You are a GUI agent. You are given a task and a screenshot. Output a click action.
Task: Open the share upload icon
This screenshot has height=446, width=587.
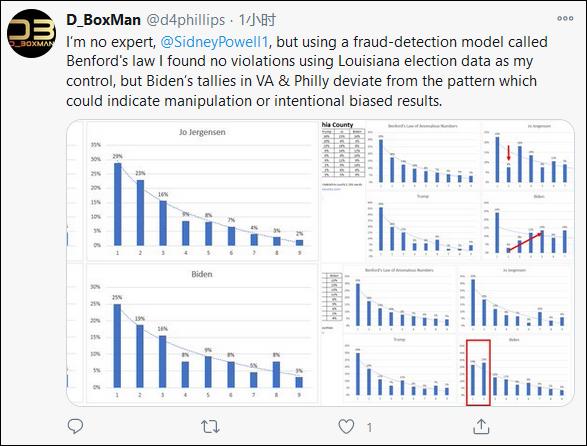(481, 426)
